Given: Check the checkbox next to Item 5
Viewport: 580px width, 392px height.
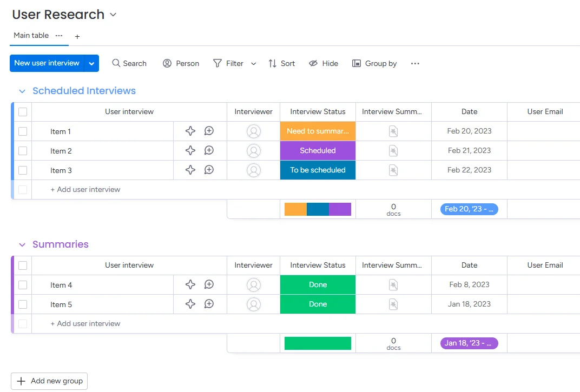Looking at the screenshot, I should click(x=22, y=304).
